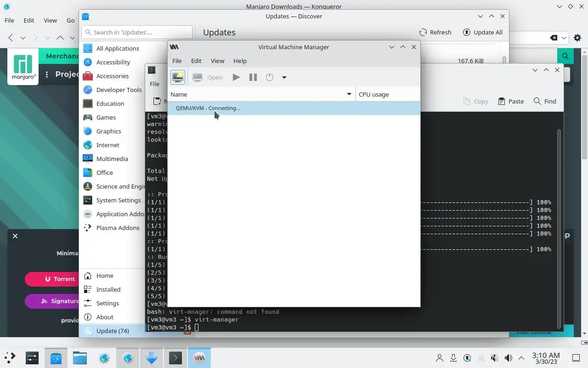This screenshot has height=368, width=588.
Task: Open Application Addons category in Discover
Action: click(x=112, y=214)
